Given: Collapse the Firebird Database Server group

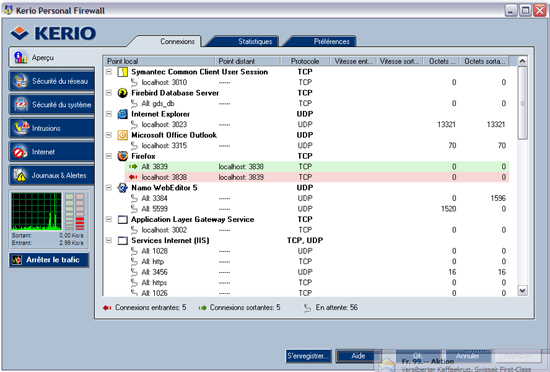Looking at the screenshot, I should tap(109, 93).
